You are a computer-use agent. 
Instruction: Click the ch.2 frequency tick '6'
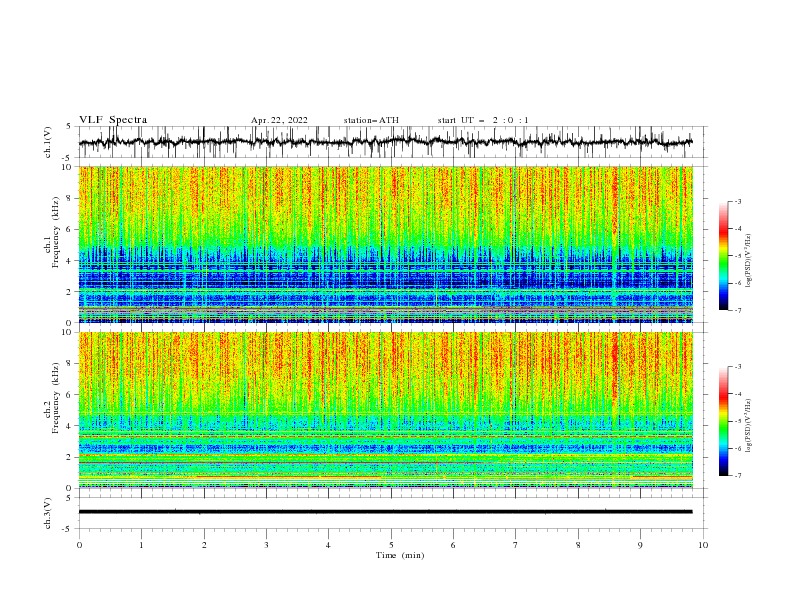(70, 395)
